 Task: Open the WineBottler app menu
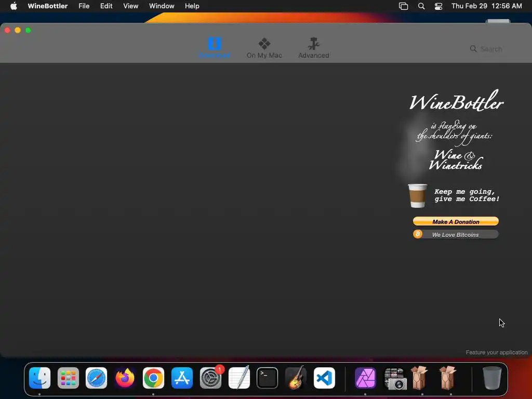47,6
